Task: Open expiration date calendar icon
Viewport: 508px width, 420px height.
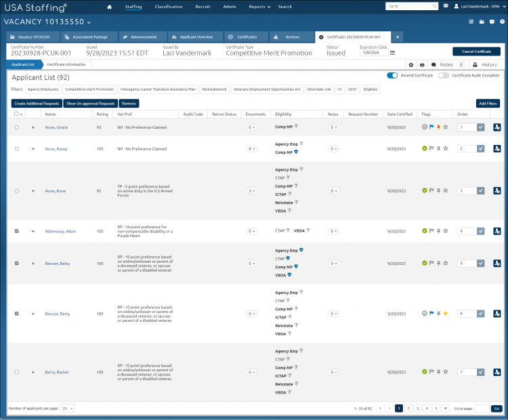Action: point(392,53)
